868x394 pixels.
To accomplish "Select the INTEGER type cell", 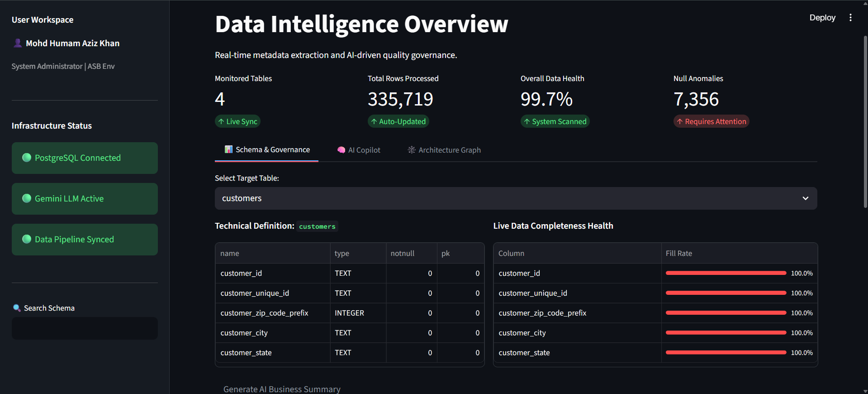I will [358, 313].
